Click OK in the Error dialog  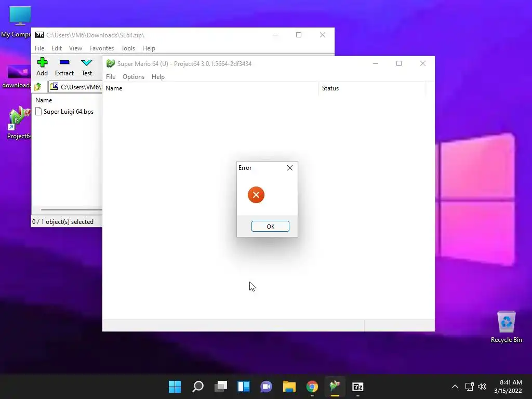[x=270, y=227]
